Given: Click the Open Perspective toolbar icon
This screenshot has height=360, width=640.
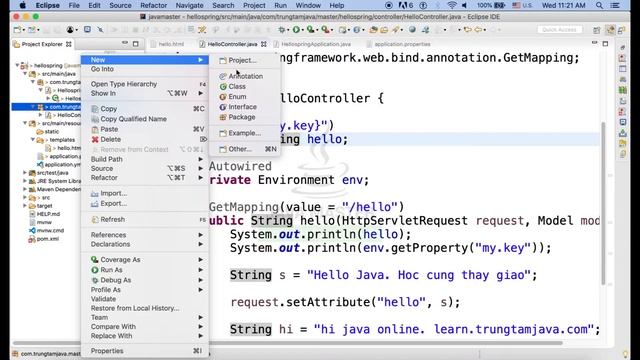Looking at the screenshot, I should coord(596,30).
